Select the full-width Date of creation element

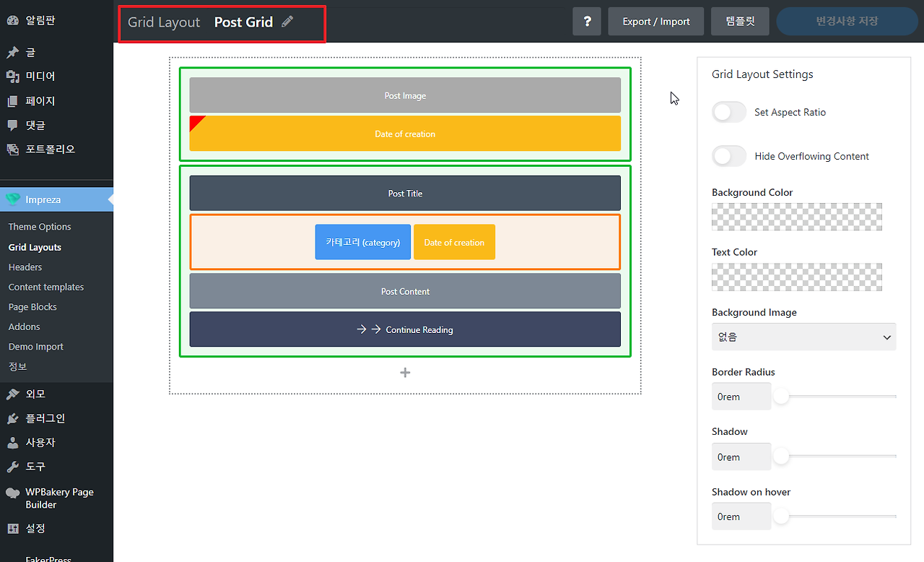(x=405, y=134)
